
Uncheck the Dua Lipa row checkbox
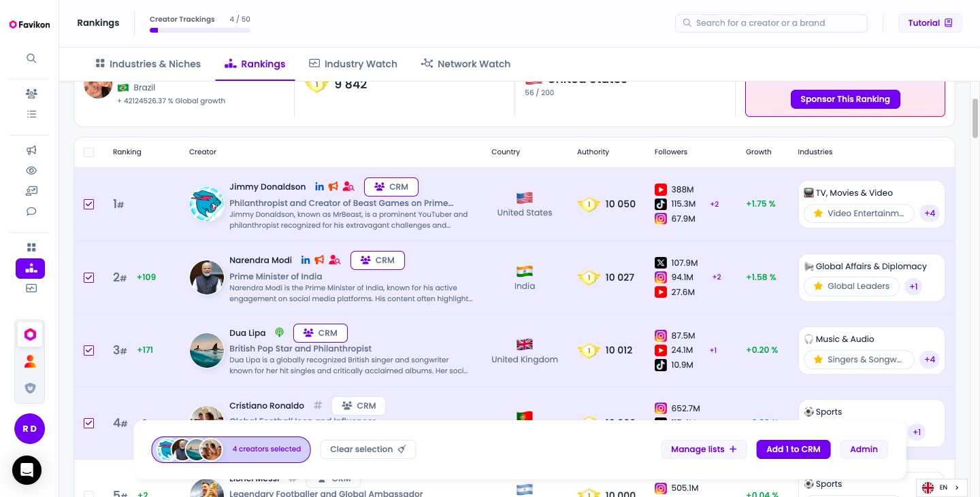click(89, 350)
